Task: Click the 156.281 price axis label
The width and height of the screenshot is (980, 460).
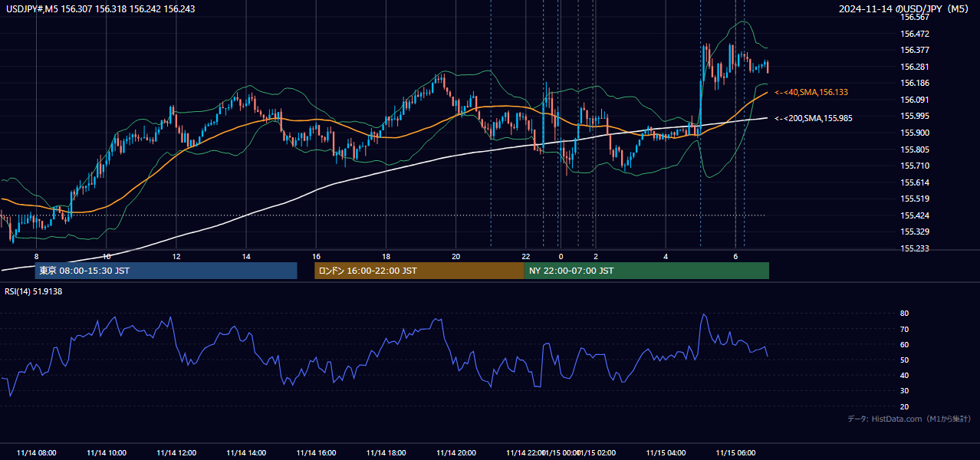Action: pyautogui.click(x=915, y=67)
